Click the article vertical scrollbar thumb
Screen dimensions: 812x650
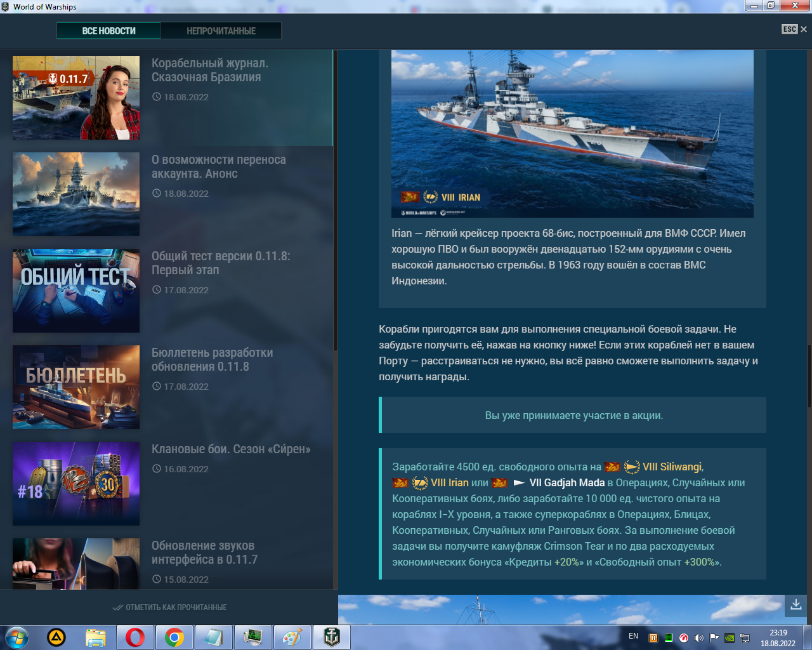point(809,376)
